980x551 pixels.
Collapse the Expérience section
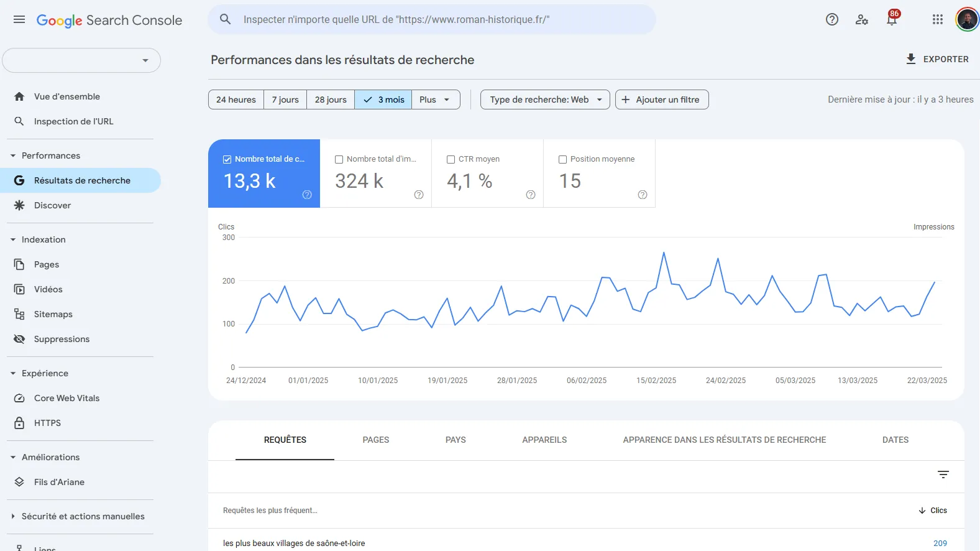[13, 373]
